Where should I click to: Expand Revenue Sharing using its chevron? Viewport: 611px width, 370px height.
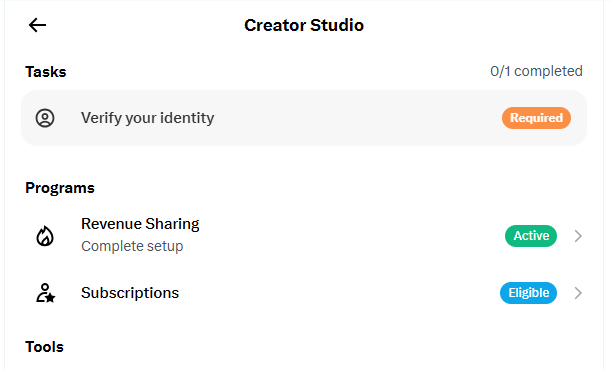click(x=578, y=236)
